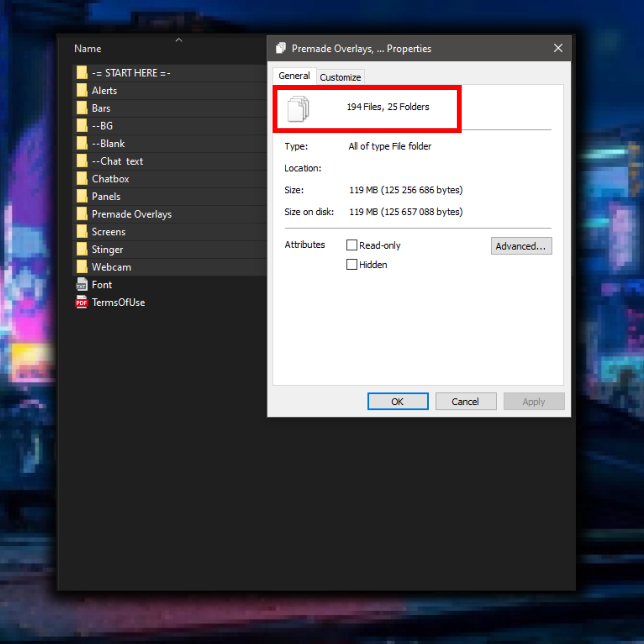
Task: Enable the Read-only checkbox
Action: point(352,245)
